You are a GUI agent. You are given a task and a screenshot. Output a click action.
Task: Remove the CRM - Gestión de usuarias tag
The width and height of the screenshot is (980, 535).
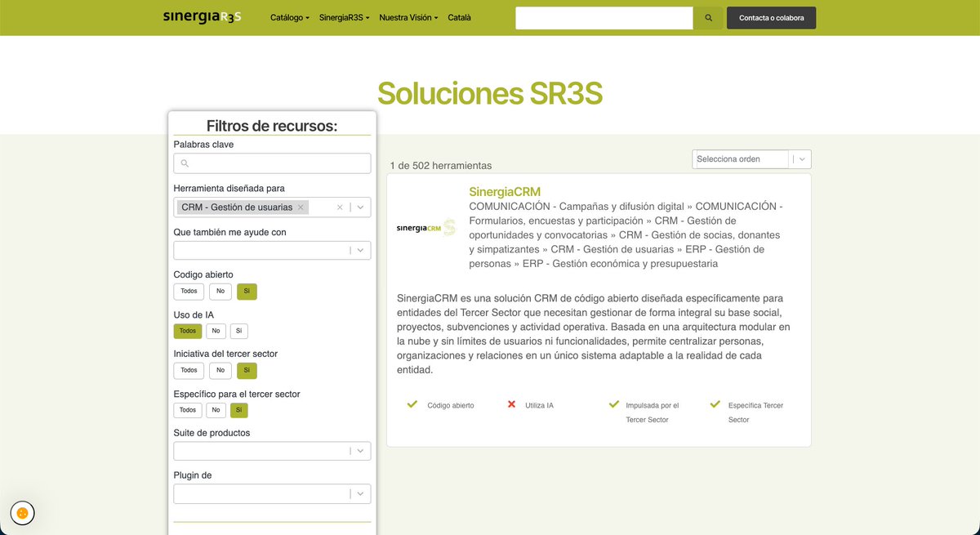tap(301, 207)
